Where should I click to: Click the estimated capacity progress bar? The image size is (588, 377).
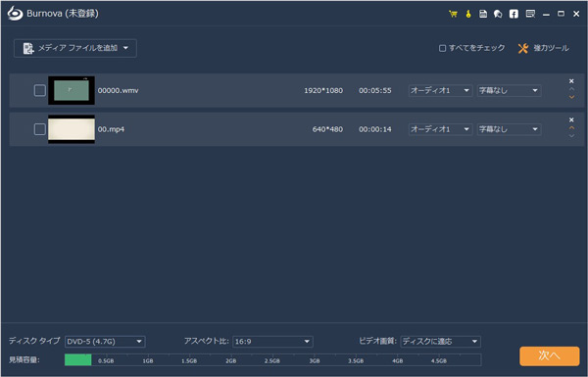point(272,359)
